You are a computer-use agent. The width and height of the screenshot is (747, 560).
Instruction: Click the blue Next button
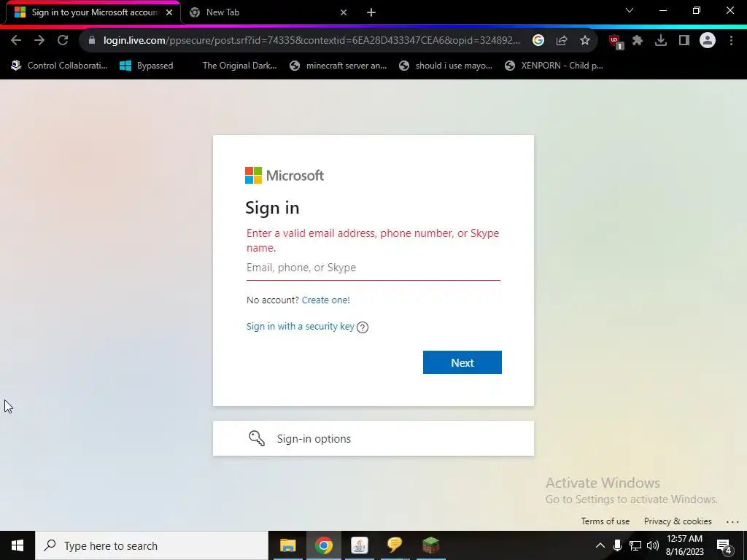462,362
